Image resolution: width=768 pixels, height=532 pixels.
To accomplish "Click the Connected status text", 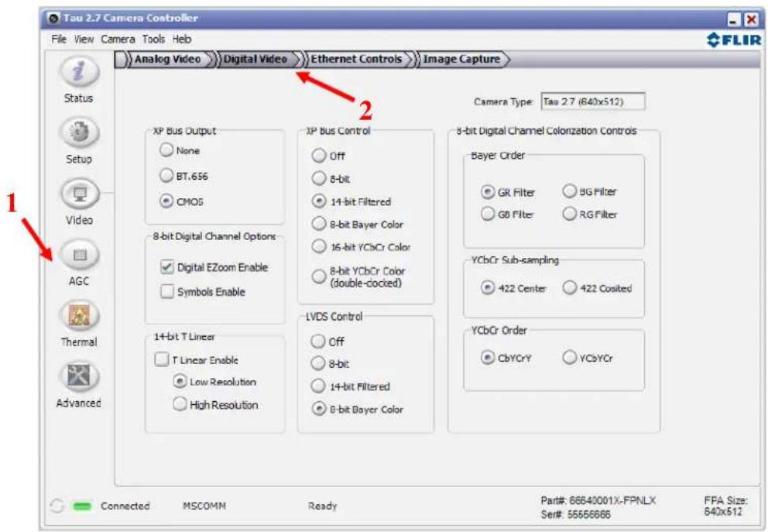I will tap(125, 506).
